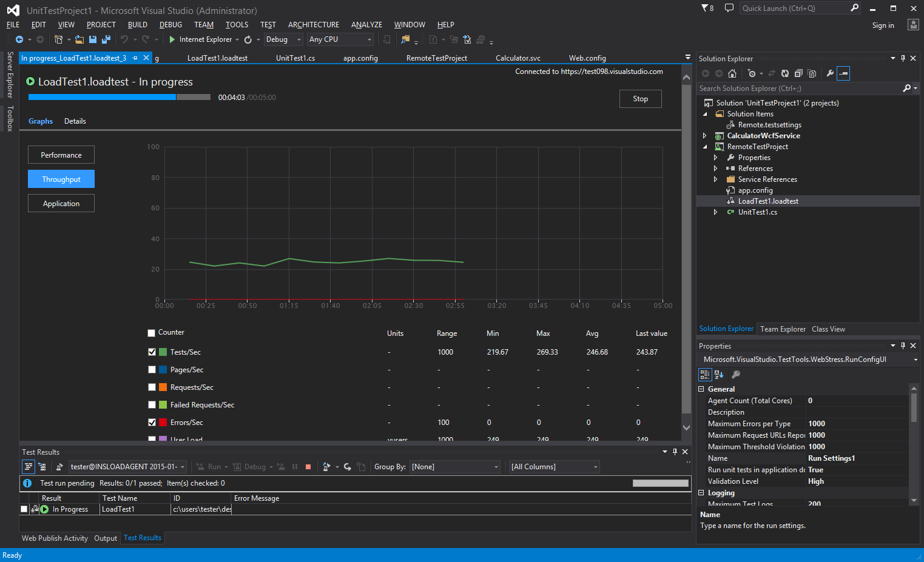Click the green Start debugging arrow
This screenshot has width=924, height=562.
[172, 39]
